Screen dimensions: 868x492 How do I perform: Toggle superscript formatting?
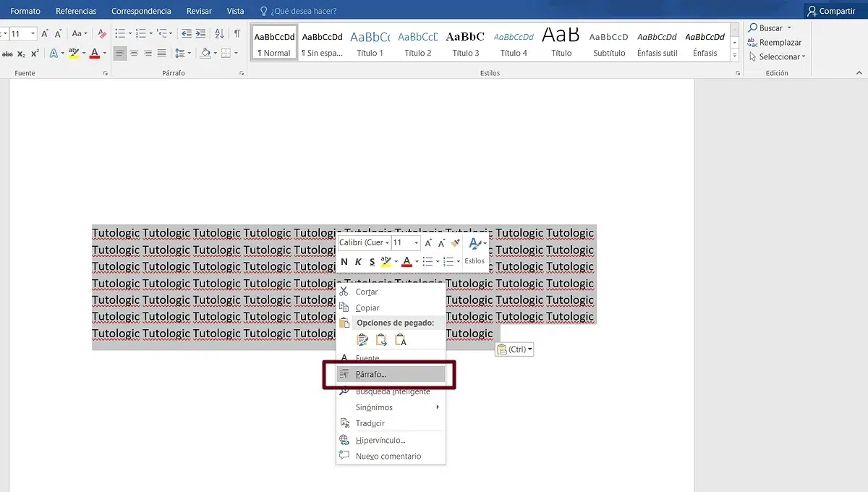click(x=35, y=54)
